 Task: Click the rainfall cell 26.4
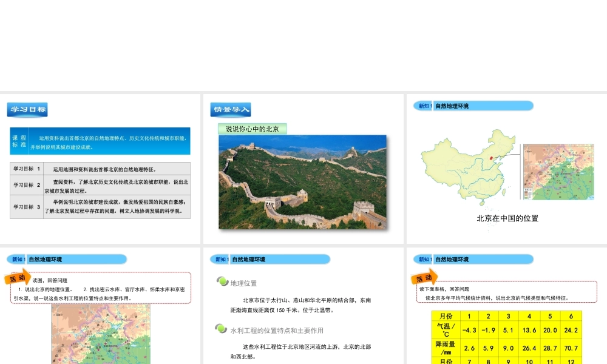tap(529, 348)
